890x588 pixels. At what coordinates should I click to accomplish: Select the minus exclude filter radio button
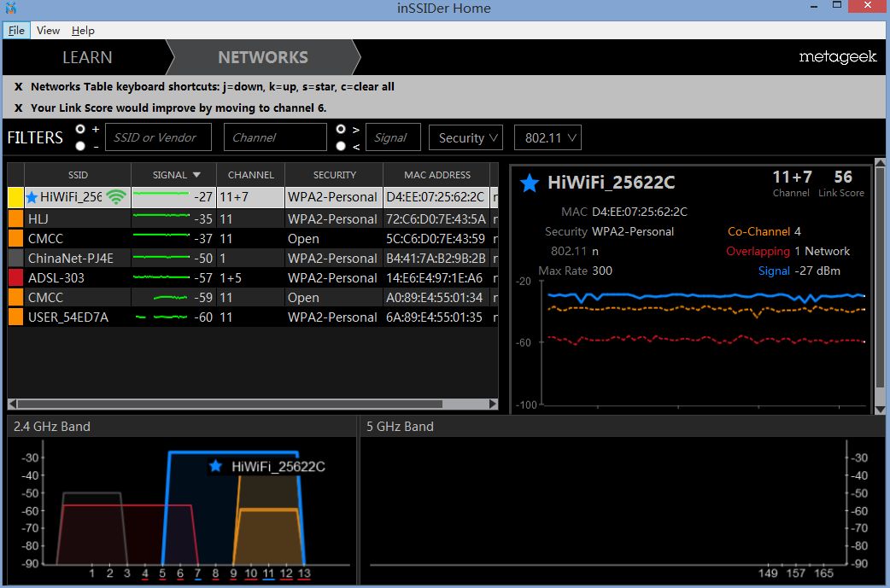tap(80, 146)
